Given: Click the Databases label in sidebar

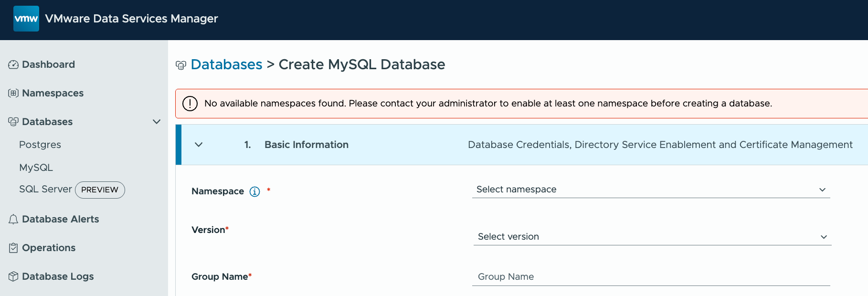Looking at the screenshot, I should (47, 122).
